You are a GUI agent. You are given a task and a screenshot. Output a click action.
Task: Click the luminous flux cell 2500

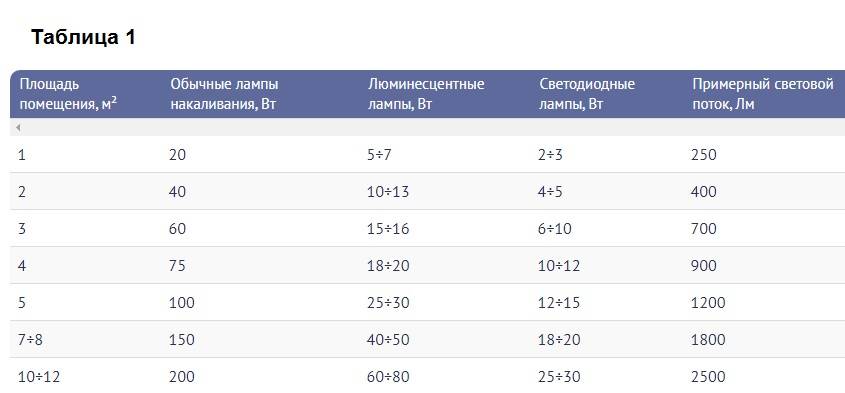pyautogui.click(x=708, y=377)
